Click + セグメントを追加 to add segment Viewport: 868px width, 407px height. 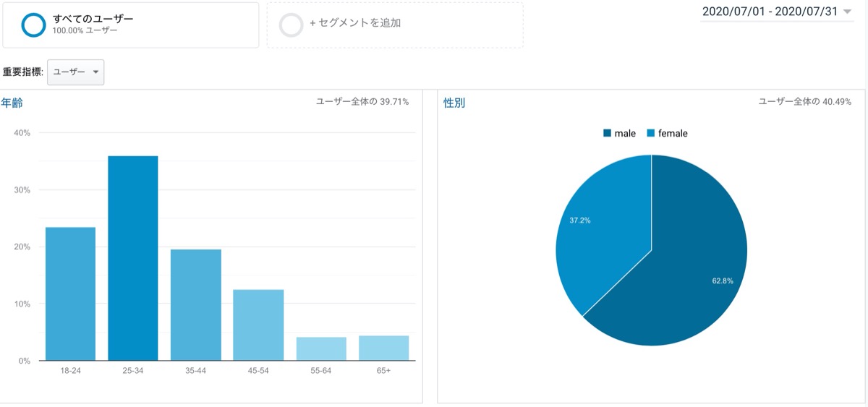[x=355, y=23]
